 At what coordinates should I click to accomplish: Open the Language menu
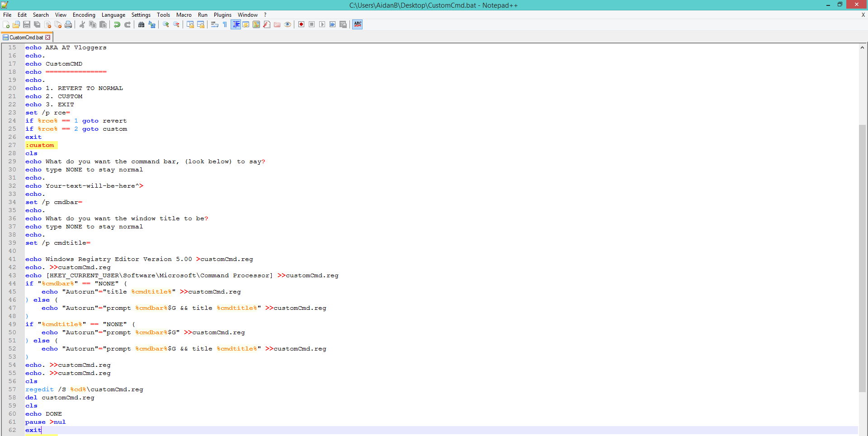[x=113, y=14]
